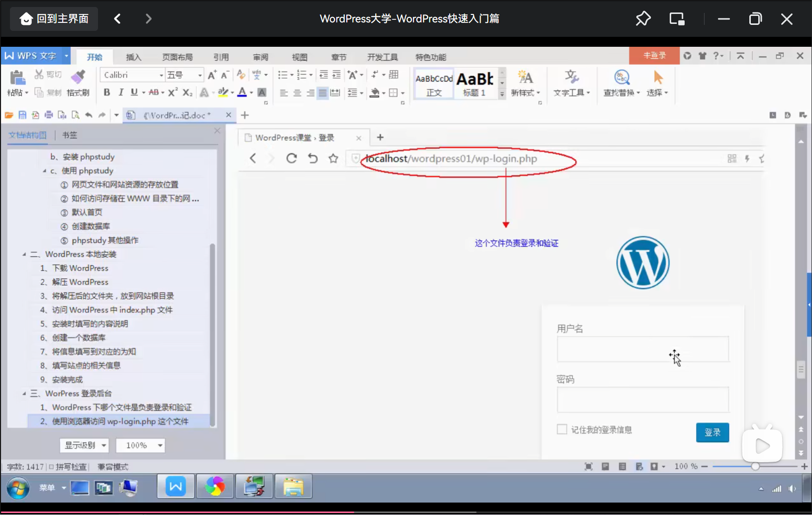Collapse c、使用phpstudy tree node
812x515 pixels.
point(44,171)
